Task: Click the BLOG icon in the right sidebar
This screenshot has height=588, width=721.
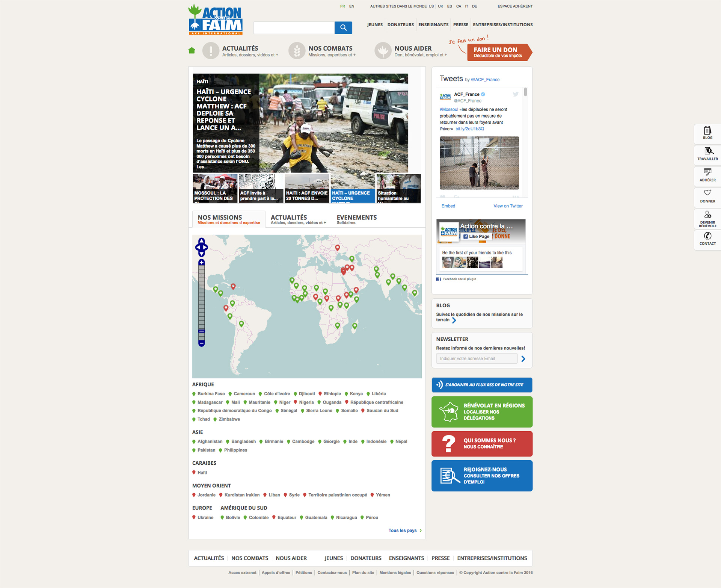Action: click(707, 134)
